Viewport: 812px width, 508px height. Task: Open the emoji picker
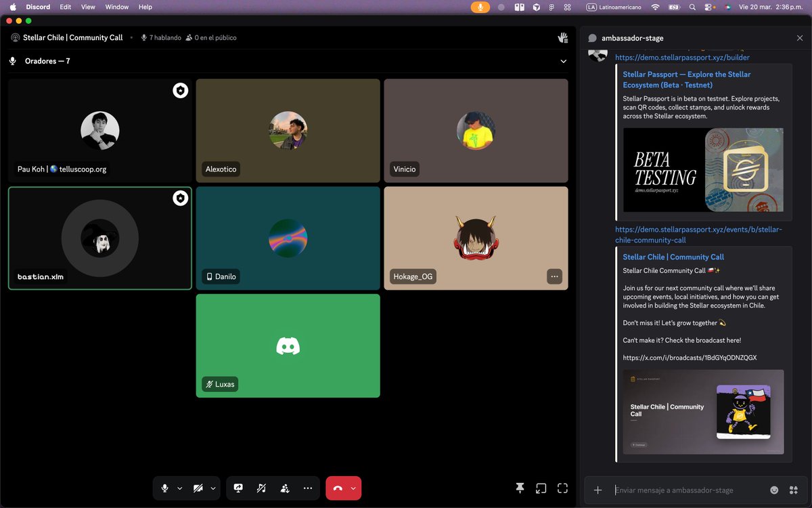(x=774, y=490)
